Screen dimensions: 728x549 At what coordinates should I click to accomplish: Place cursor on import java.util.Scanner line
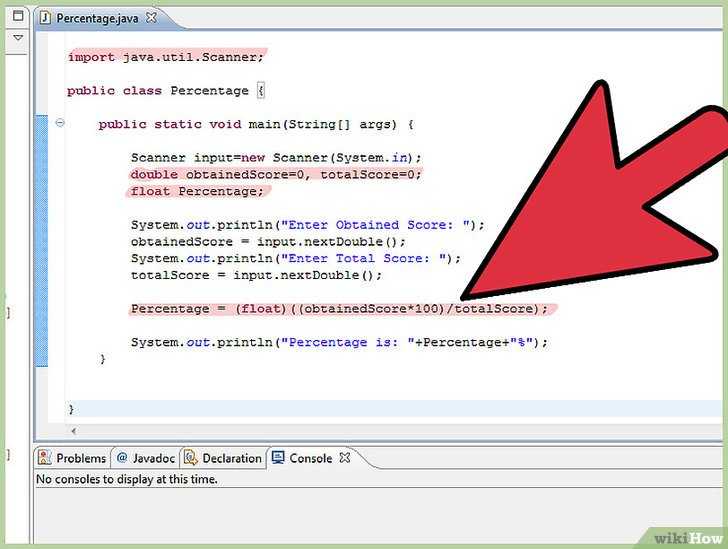[x=166, y=57]
